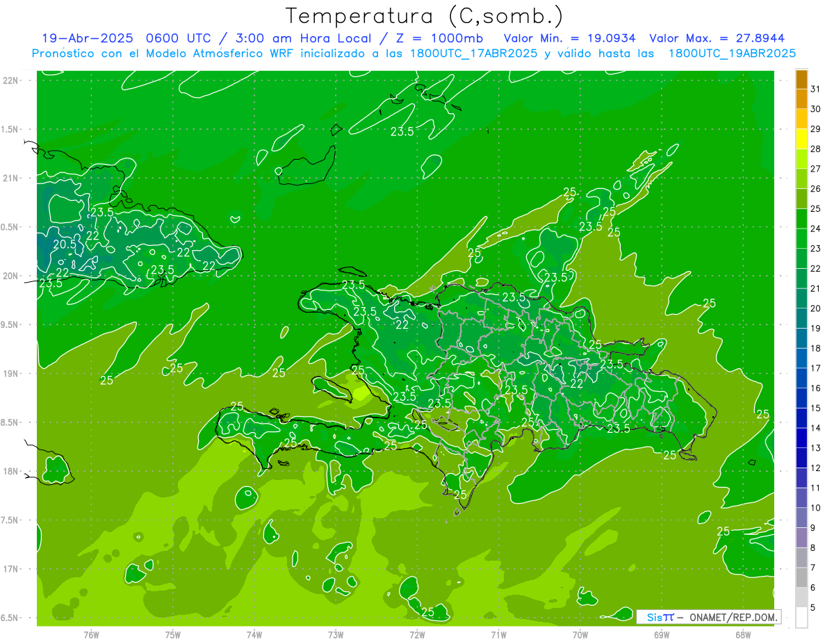834x644 pixels.
Task: Click the '17N' latitude axis label
Action: click(x=10, y=569)
